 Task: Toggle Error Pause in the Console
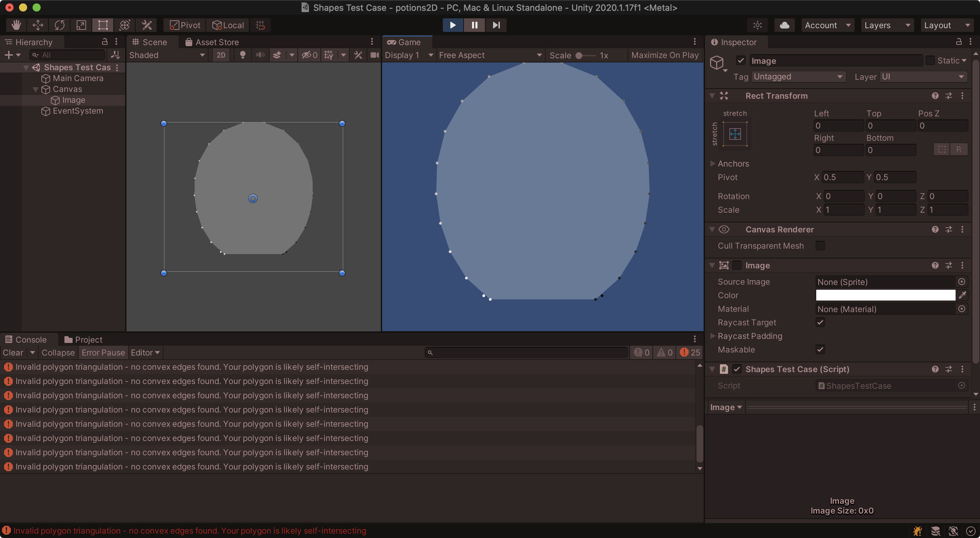pyautogui.click(x=103, y=353)
